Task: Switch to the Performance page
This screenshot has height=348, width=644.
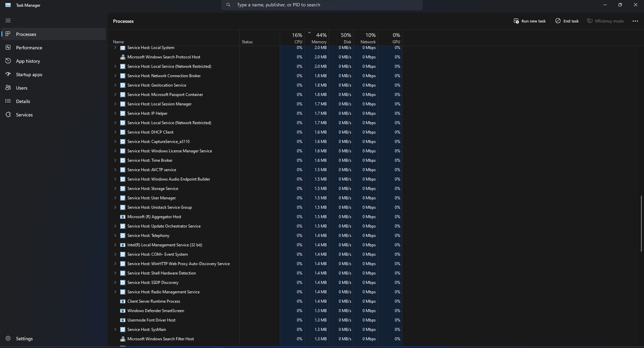Action: pos(54,48)
